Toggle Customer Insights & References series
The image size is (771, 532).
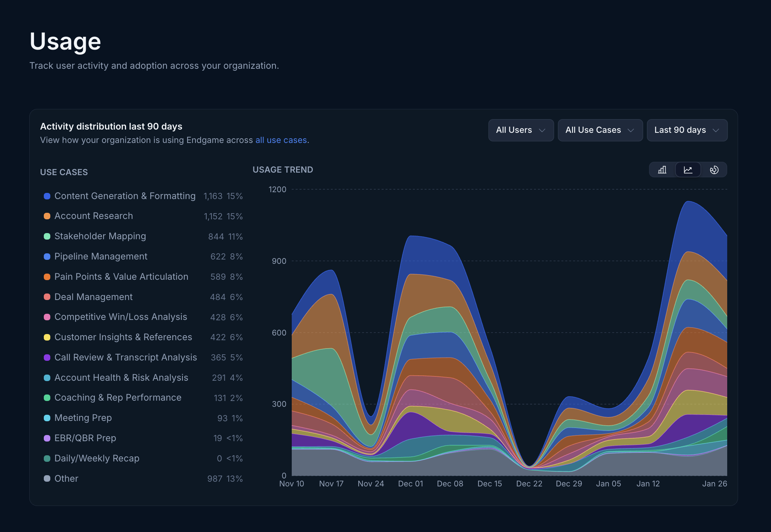point(123,337)
